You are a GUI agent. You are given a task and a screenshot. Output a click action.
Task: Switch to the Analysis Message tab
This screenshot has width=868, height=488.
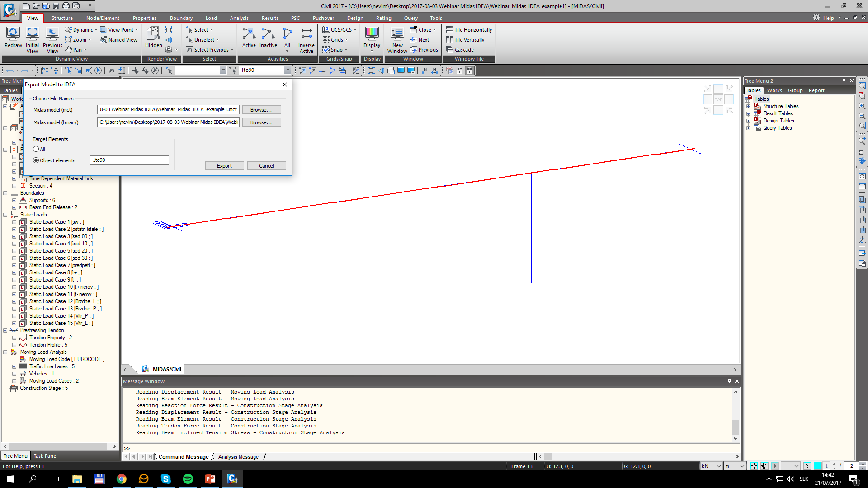click(238, 457)
